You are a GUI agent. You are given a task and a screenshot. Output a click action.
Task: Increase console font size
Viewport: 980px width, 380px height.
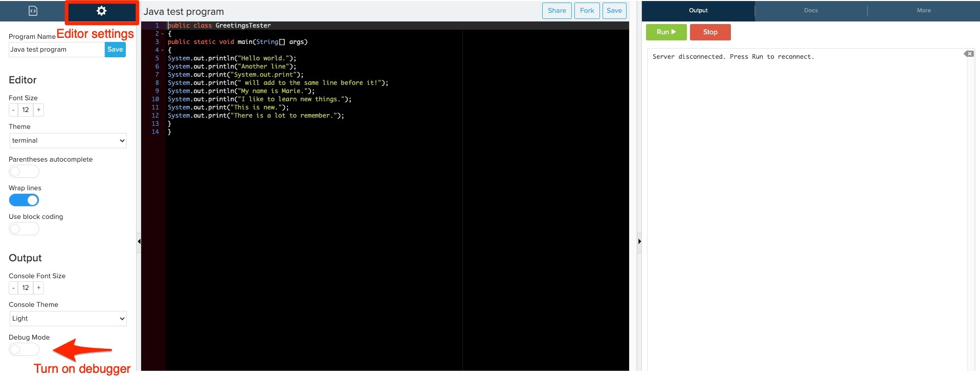[38, 288]
